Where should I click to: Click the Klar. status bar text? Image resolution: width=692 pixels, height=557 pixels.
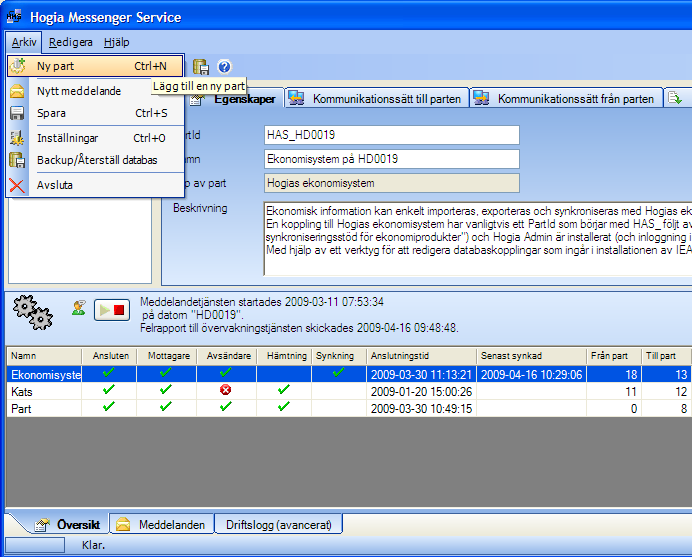tap(94, 546)
